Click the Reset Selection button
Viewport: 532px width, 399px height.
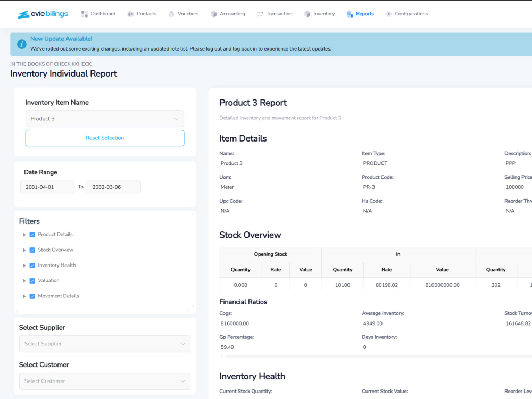point(104,138)
